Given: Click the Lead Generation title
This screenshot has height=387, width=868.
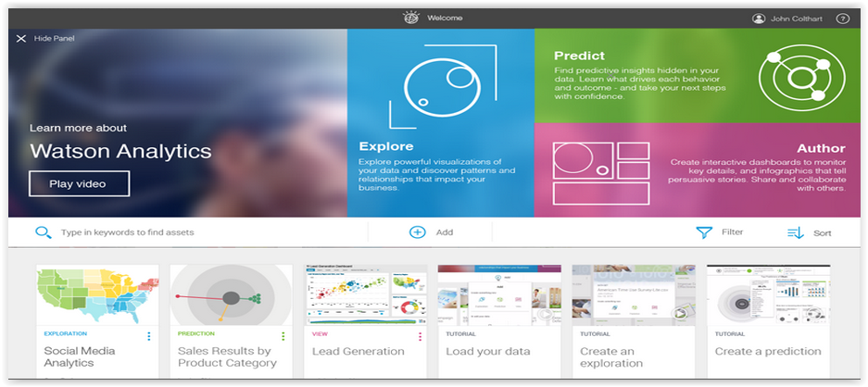Looking at the screenshot, I should (359, 351).
